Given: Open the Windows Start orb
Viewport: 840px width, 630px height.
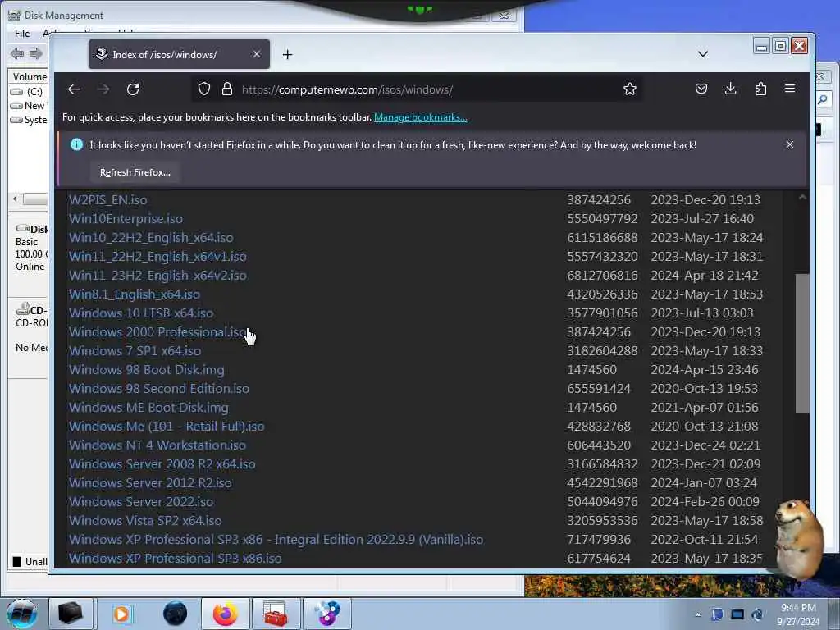Looking at the screenshot, I should click(x=22, y=614).
